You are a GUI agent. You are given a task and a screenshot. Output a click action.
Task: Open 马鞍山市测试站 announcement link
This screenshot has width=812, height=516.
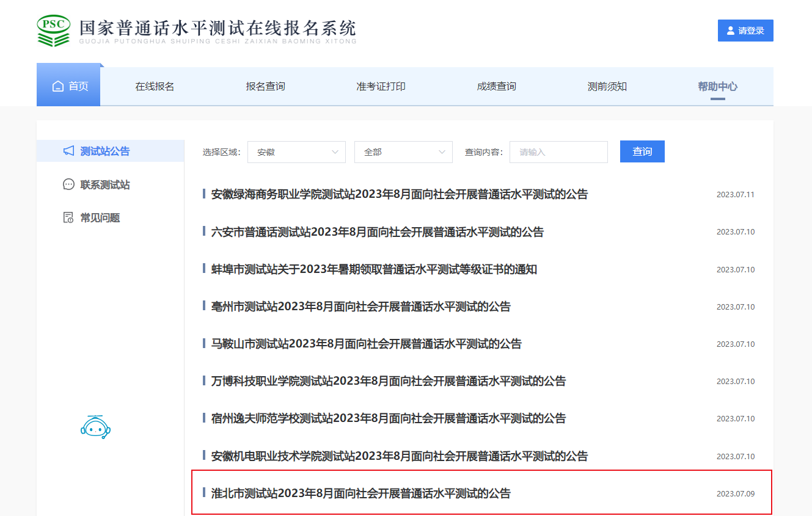366,344
